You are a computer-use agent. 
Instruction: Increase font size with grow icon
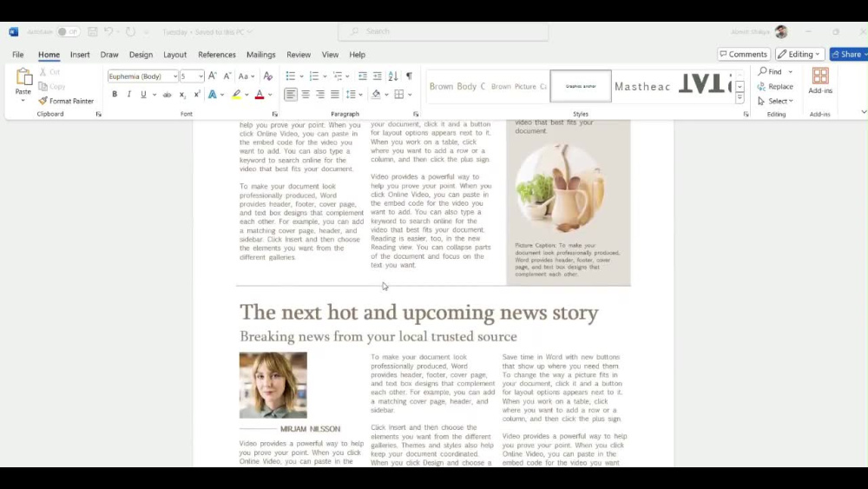[213, 76]
